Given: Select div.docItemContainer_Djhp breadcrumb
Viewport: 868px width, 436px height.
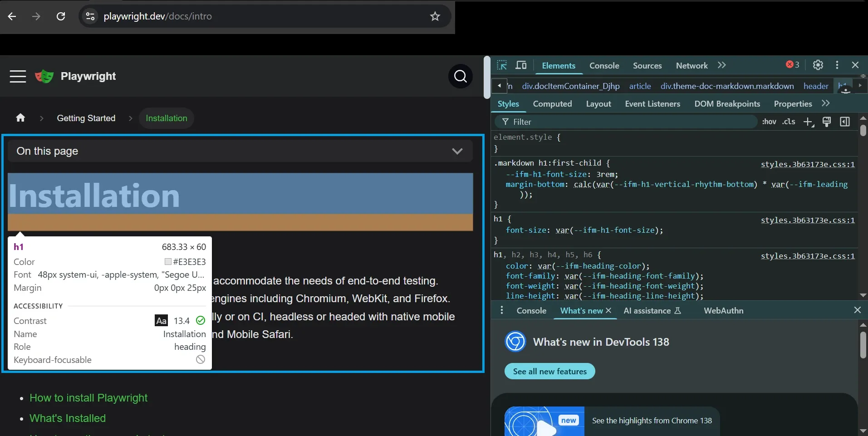Looking at the screenshot, I should pos(571,86).
